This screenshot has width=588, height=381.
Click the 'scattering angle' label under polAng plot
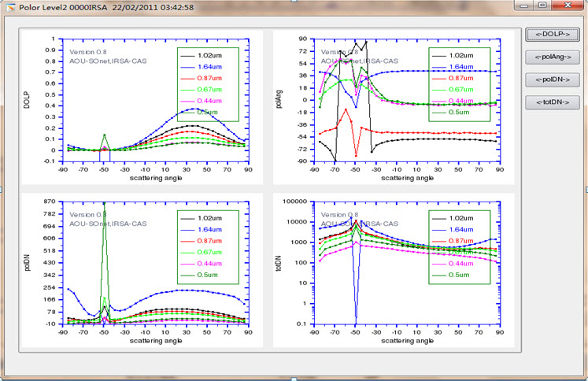[406, 178]
